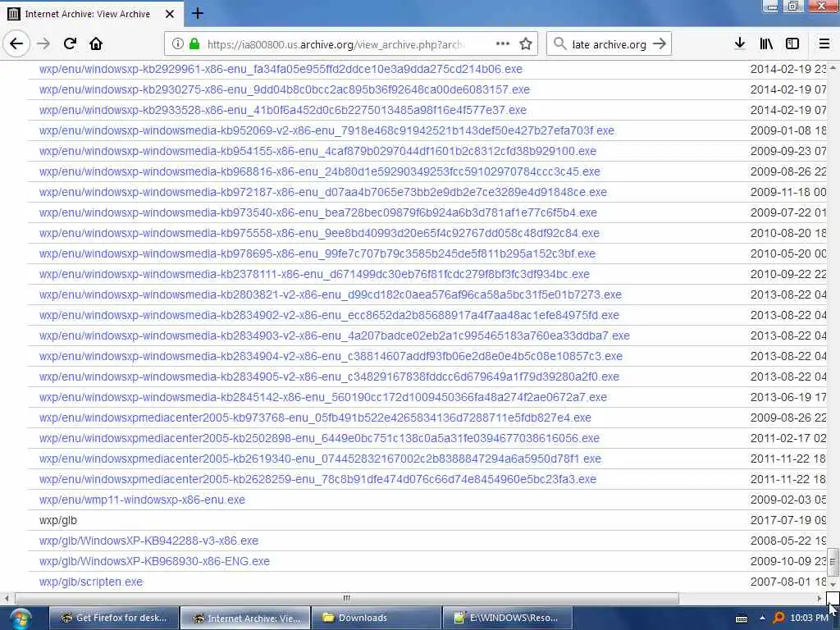The width and height of the screenshot is (840, 630).
Task: Open windowsmedia-kb968816 exe link
Action: (x=320, y=171)
